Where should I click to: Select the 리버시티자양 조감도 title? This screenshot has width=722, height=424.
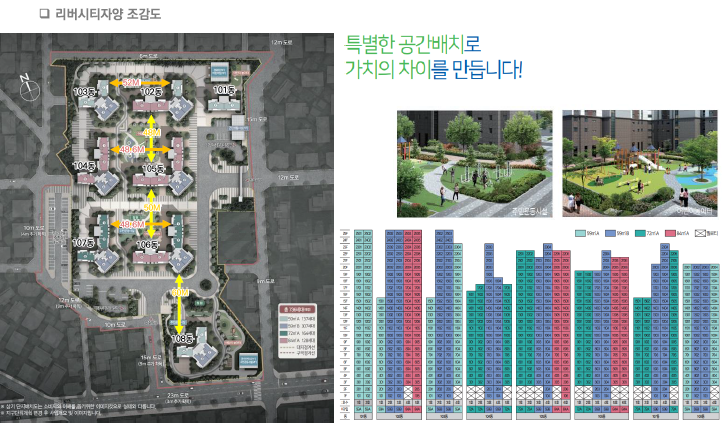pos(108,14)
